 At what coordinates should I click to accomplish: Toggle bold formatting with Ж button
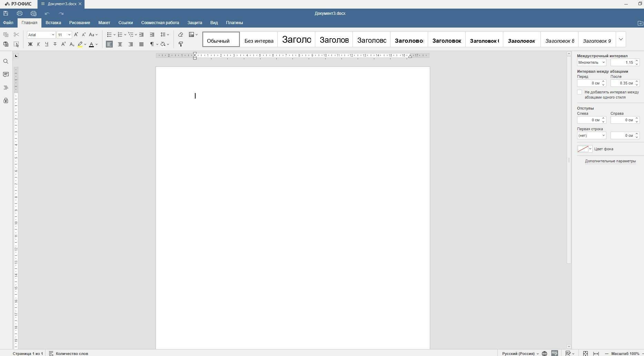30,44
